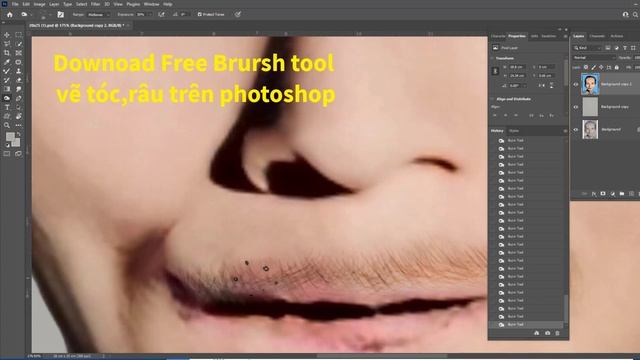Open the Image menu
The width and height of the screenshot is (640, 360).
point(39,4)
